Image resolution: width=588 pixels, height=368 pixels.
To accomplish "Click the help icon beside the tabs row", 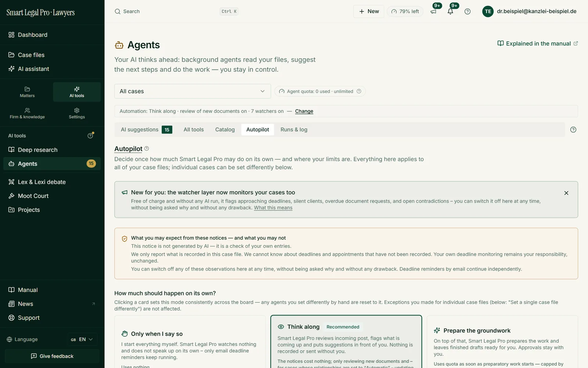I will coord(573,130).
